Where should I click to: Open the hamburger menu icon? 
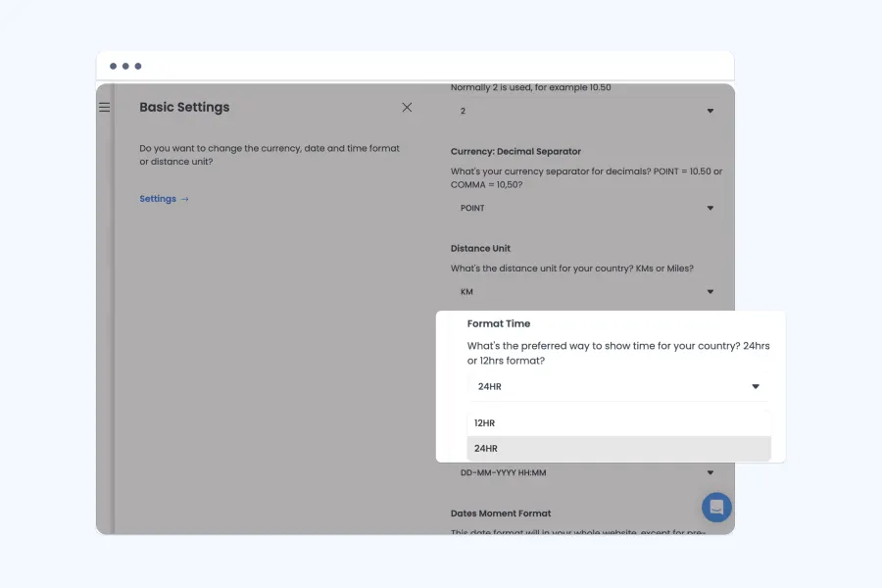click(x=105, y=107)
